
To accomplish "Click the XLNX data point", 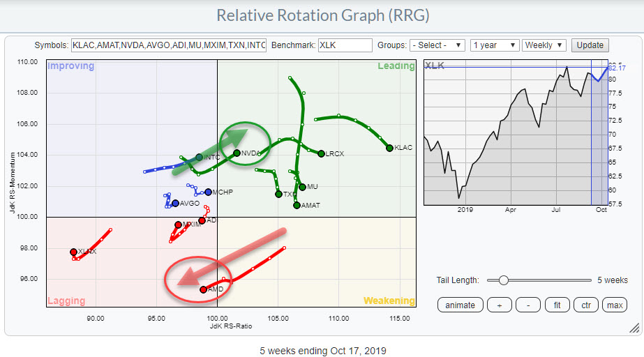I will click(x=73, y=252).
